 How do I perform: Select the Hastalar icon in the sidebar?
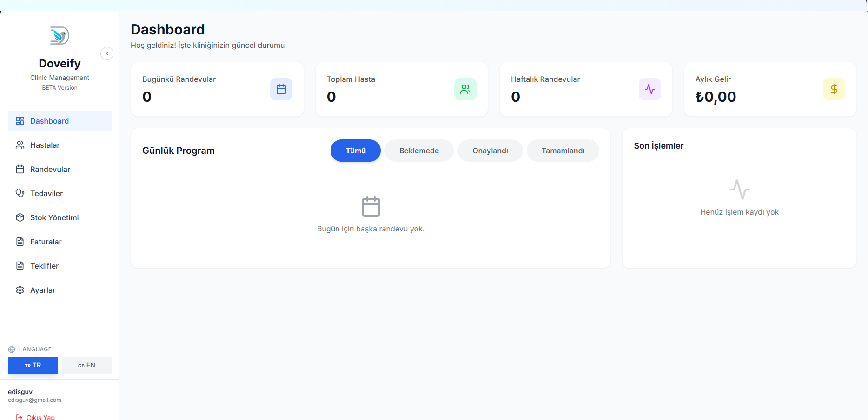point(20,145)
